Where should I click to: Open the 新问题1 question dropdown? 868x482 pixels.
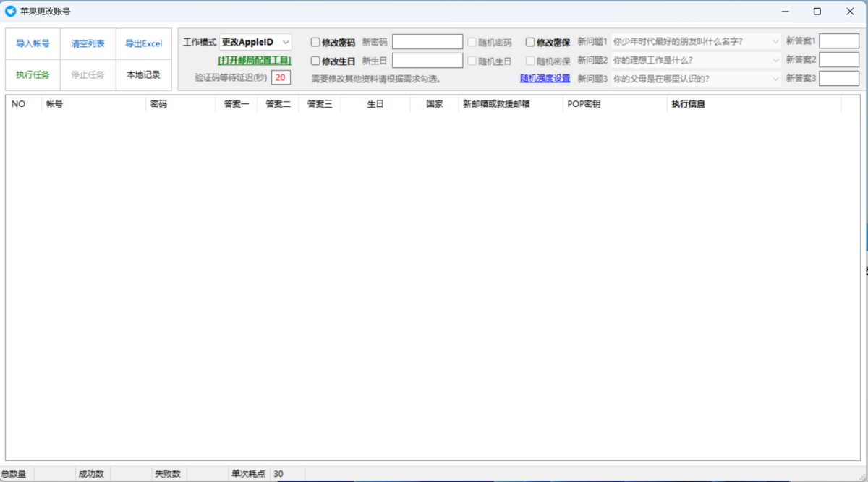(x=697, y=42)
